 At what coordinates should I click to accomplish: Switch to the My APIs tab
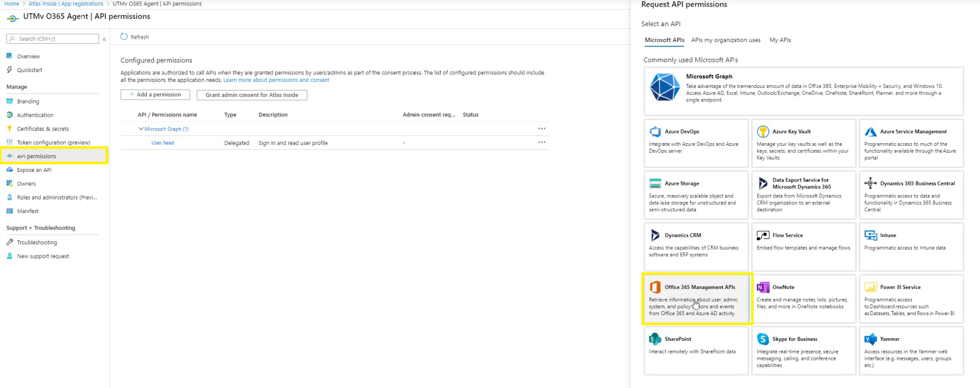click(x=780, y=40)
